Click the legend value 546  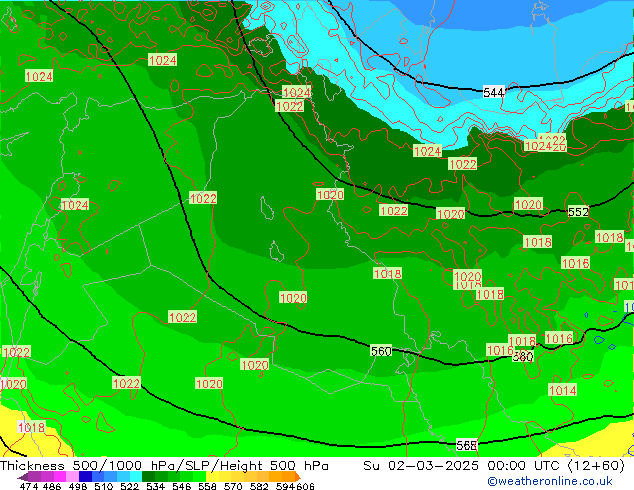click(x=182, y=486)
